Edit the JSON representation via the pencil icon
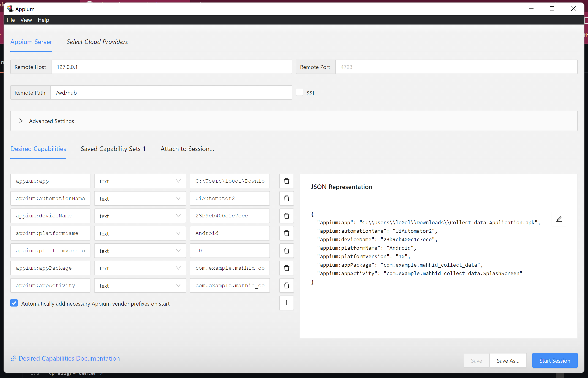 click(558, 219)
